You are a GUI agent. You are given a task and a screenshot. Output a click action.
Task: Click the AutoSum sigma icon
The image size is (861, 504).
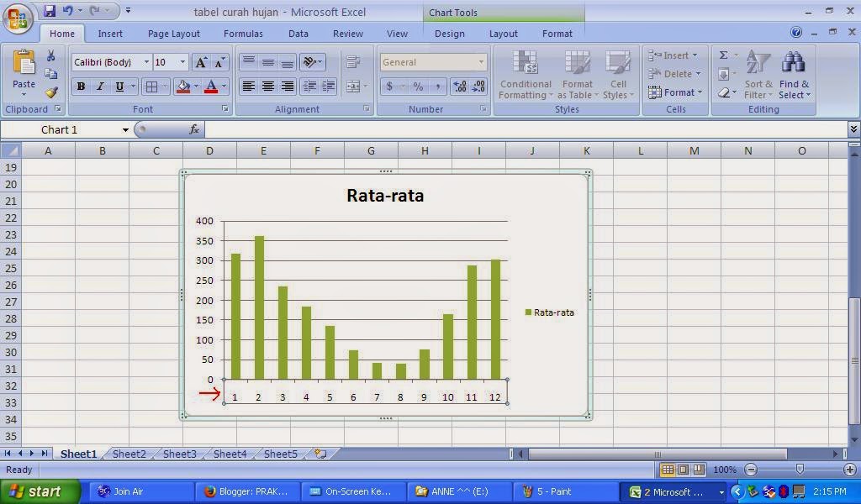pos(724,55)
